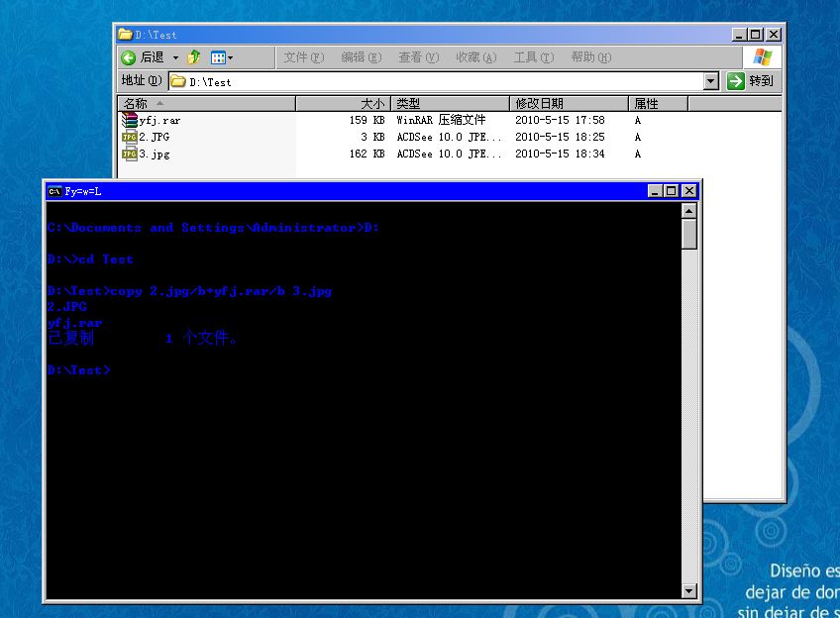Click the folder icon in address bar

click(x=178, y=81)
